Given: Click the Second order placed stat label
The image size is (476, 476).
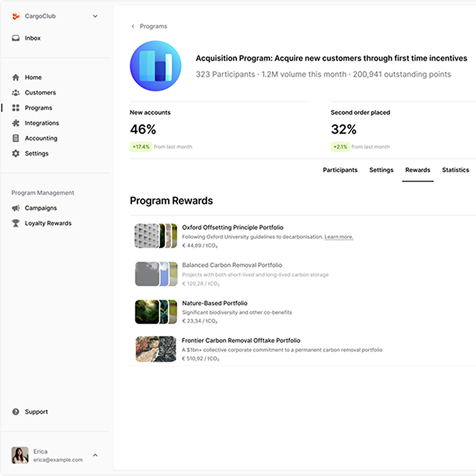Looking at the screenshot, I should click(360, 112).
